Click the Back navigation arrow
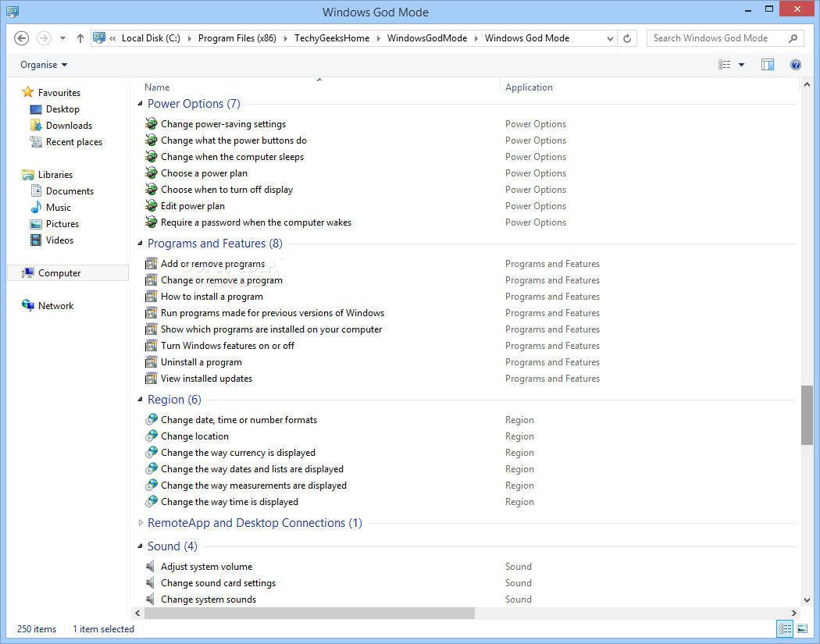 click(21, 38)
